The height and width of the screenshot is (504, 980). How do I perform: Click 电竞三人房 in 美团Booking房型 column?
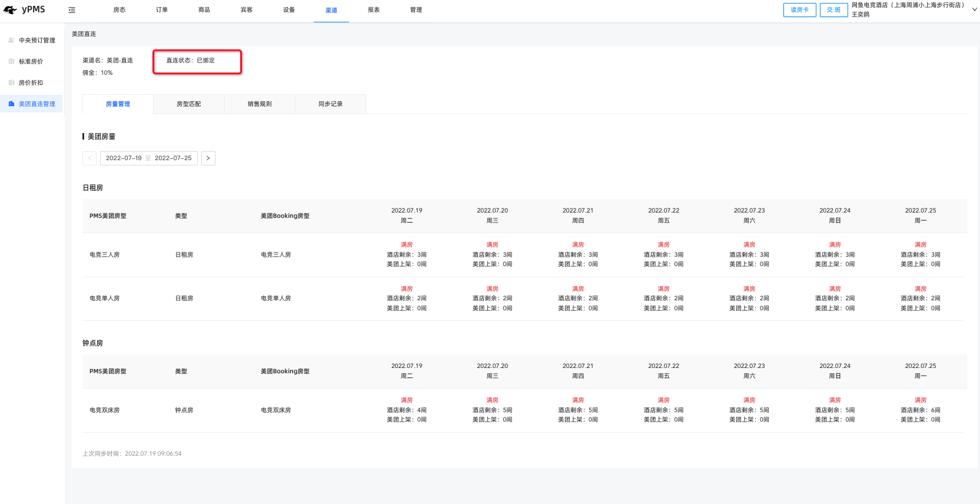pyautogui.click(x=276, y=255)
